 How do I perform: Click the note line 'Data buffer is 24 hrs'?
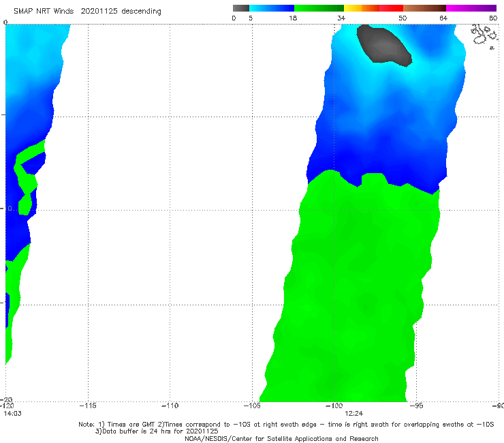coord(157,431)
